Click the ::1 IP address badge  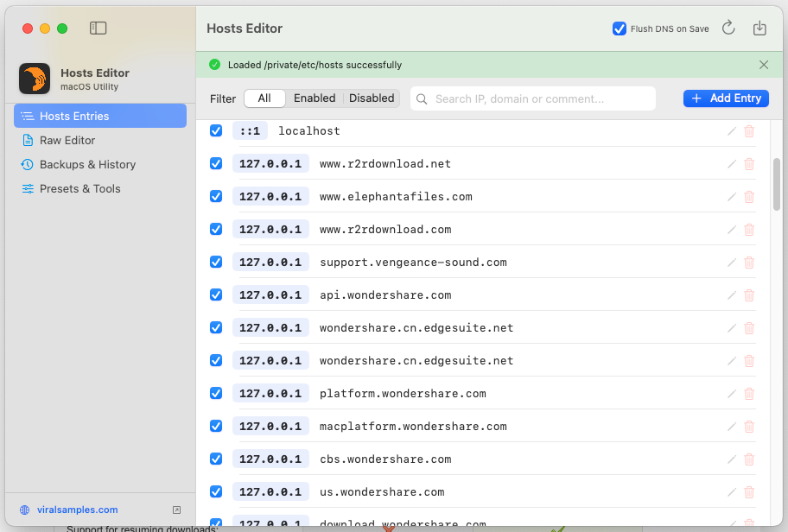[250, 131]
